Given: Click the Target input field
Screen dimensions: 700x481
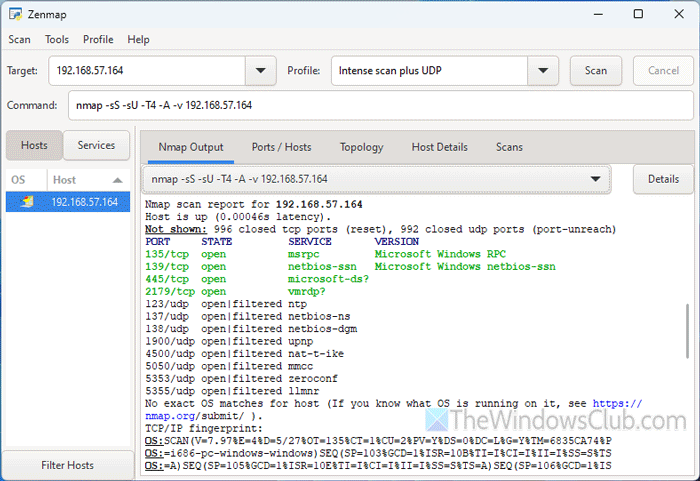Looking at the screenshot, I should pos(147,71).
